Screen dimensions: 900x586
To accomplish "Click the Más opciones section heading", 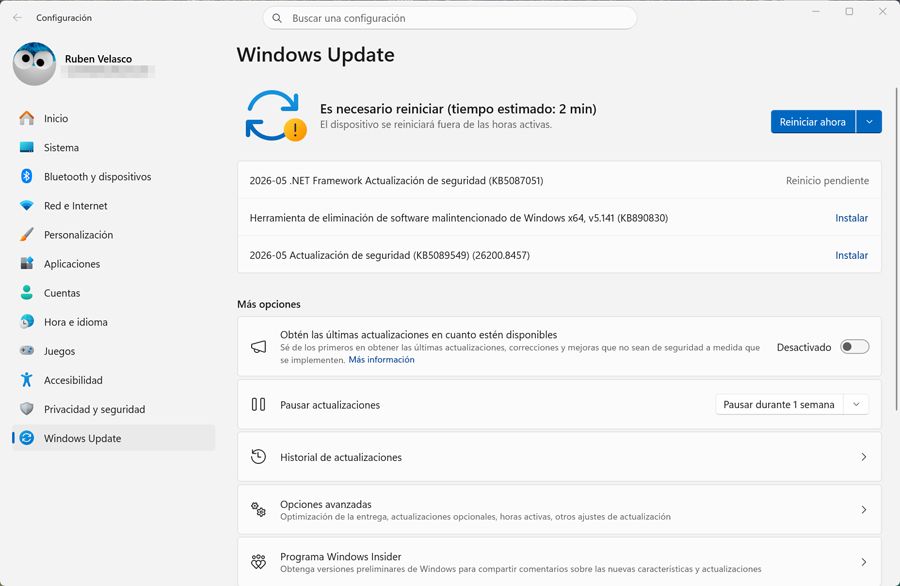I will point(269,304).
